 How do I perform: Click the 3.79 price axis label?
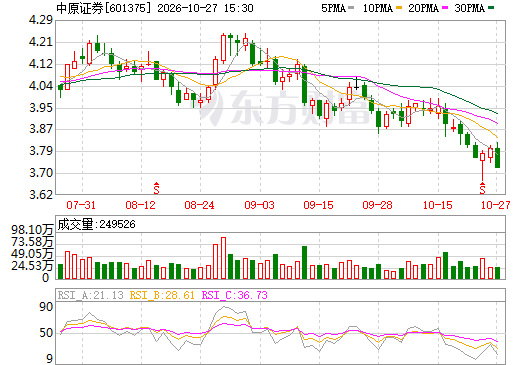pos(41,151)
